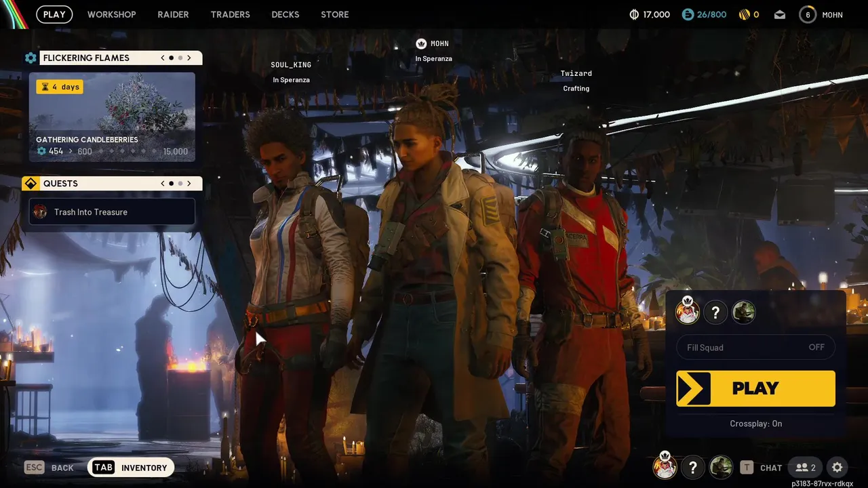The width and height of the screenshot is (868, 488).
Task: Select Twizard player nameplate
Action: (x=576, y=73)
